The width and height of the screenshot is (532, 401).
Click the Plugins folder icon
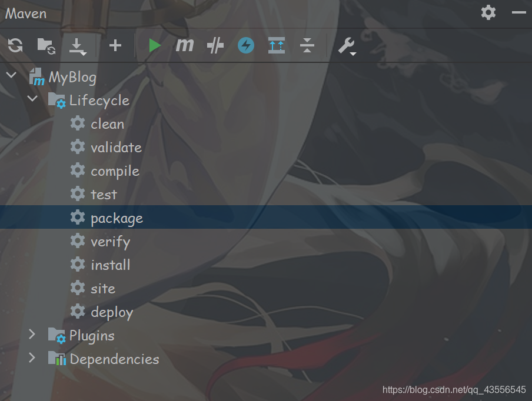tap(56, 336)
